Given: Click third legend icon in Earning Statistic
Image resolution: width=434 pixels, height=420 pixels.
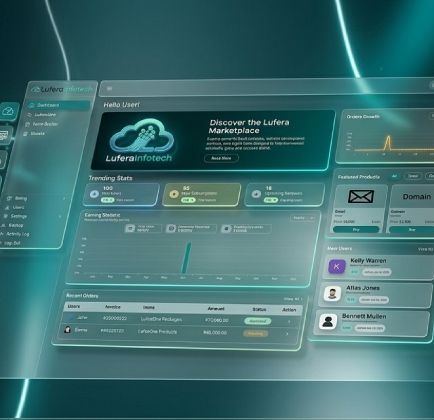Looking at the screenshot, I should (x=226, y=229).
